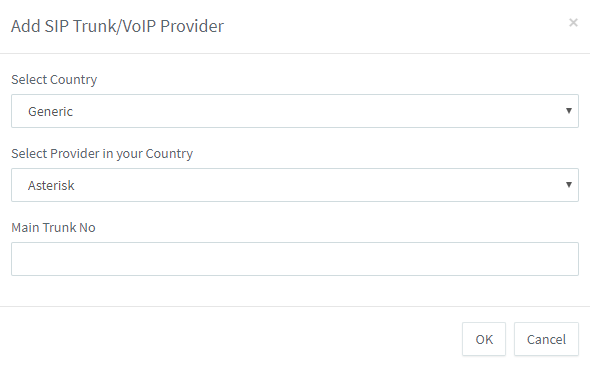Expand the provider list showing Asterisk
The height and width of the screenshot is (368, 590).
tap(295, 185)
